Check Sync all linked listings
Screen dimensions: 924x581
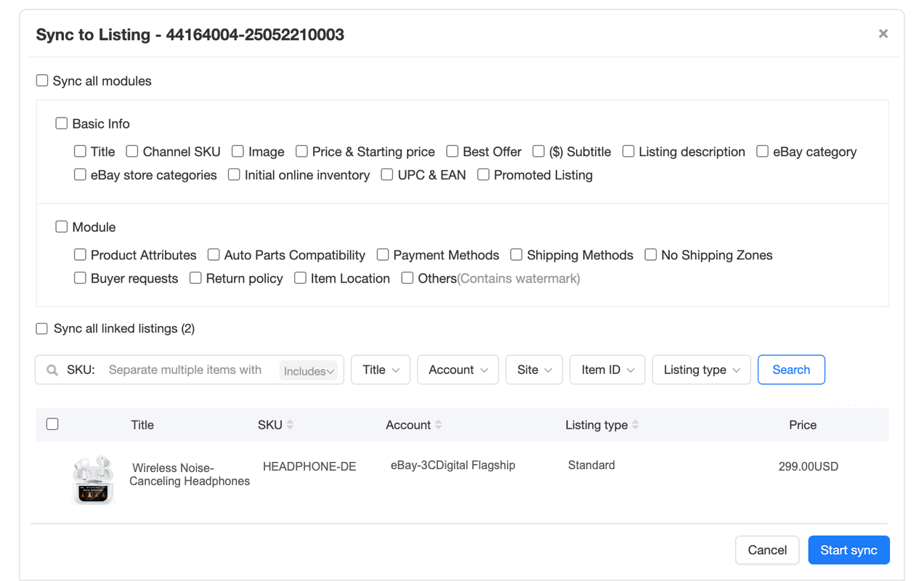click(41, 328)
